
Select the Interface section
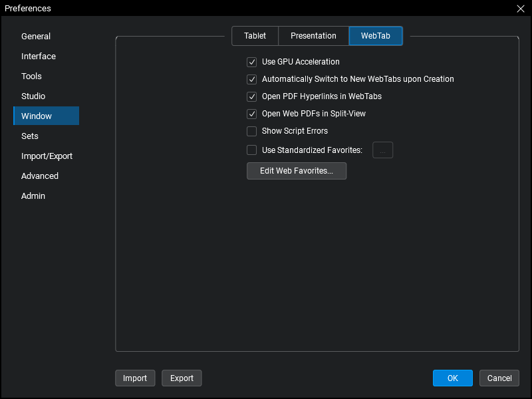[38, 56]
